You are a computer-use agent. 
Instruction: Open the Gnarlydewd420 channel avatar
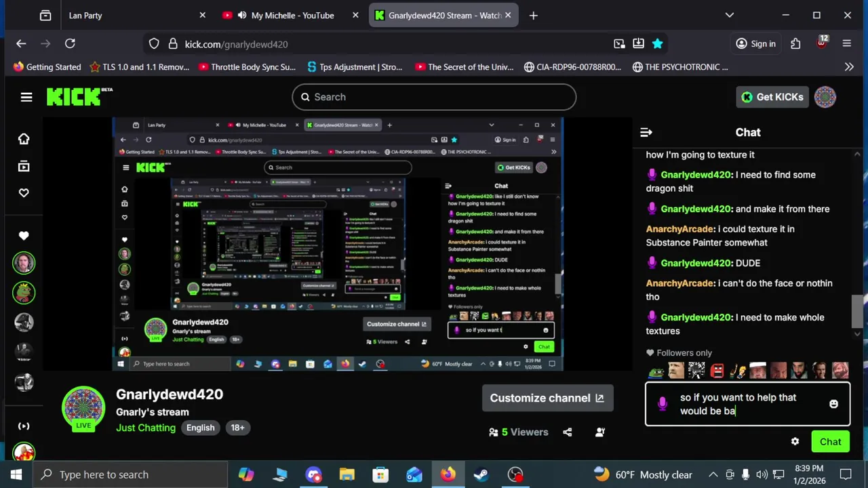pos(83,409)
